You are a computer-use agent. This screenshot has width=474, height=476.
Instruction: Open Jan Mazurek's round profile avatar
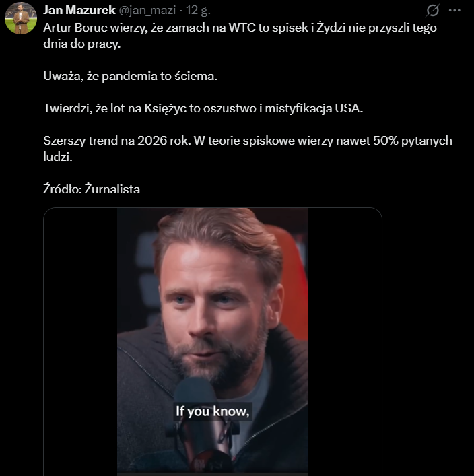21,18
